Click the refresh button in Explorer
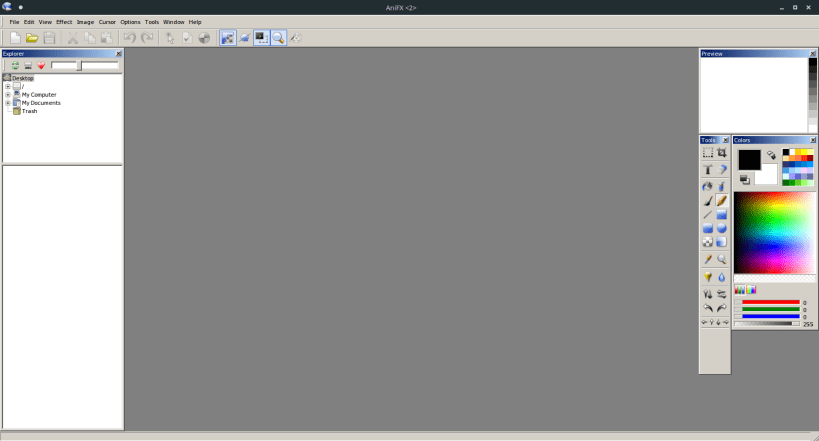The image size is (819, 441). point(15,65)
